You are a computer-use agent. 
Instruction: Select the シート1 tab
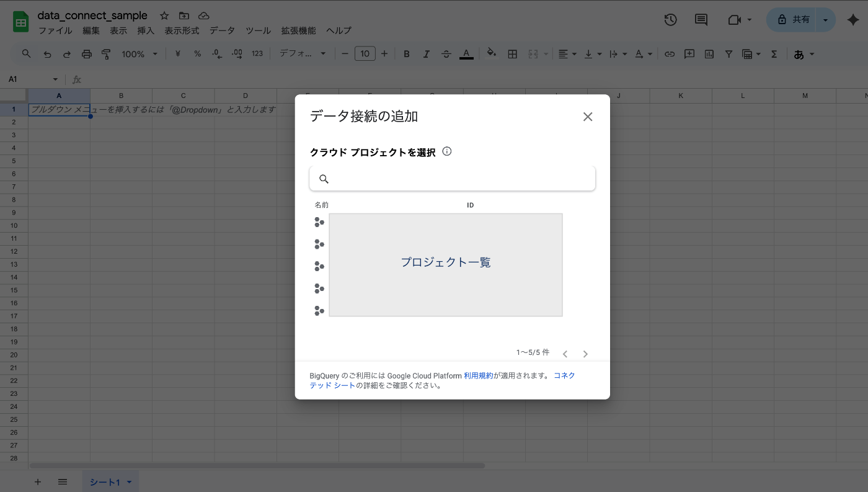coord(110,482)
